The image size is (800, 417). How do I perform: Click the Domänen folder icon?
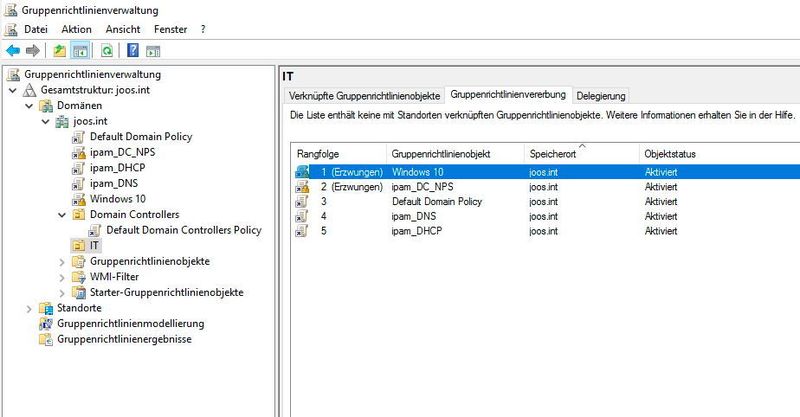coord(46,106)
